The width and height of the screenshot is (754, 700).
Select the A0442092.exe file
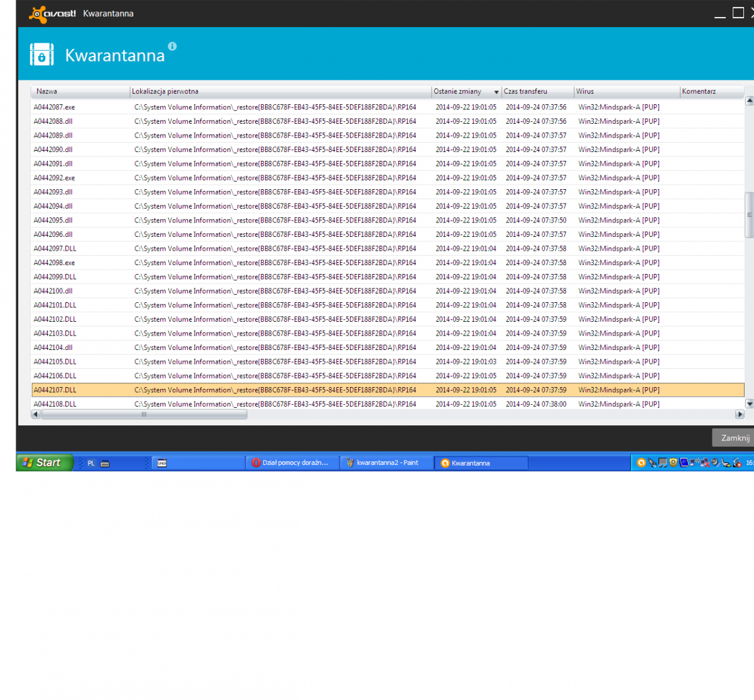(388, 178)
